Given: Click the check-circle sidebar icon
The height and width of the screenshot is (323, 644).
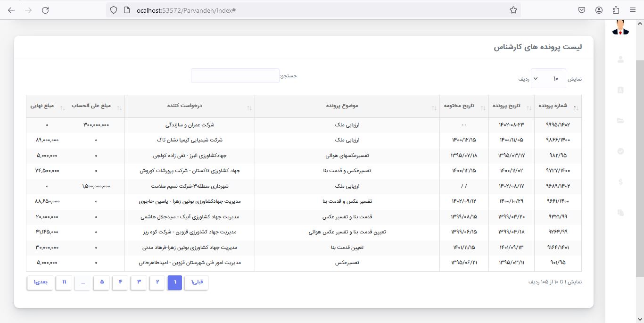Looking at the screenshot, I should click(x=620, y=151).
